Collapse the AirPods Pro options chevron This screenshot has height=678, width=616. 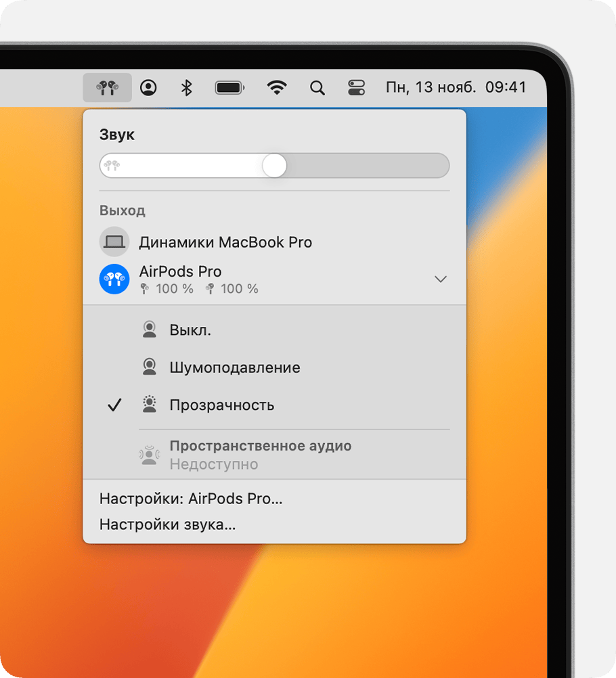click(x=441, y=279)
